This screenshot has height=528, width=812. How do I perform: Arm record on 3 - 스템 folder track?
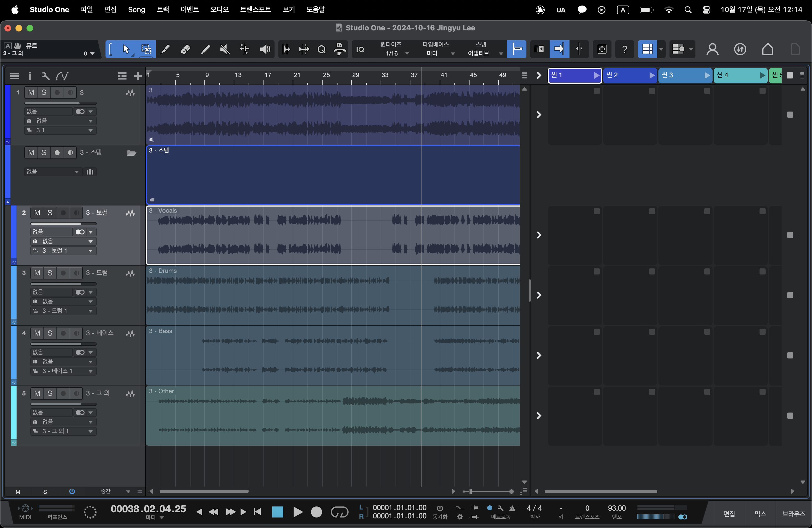(x=57, y=152)
